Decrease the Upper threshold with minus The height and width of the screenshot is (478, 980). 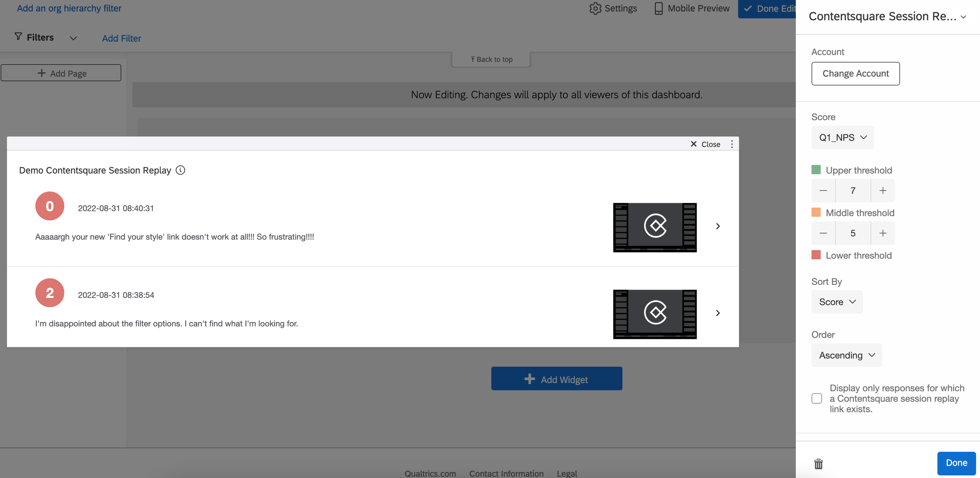click(823, 190)
